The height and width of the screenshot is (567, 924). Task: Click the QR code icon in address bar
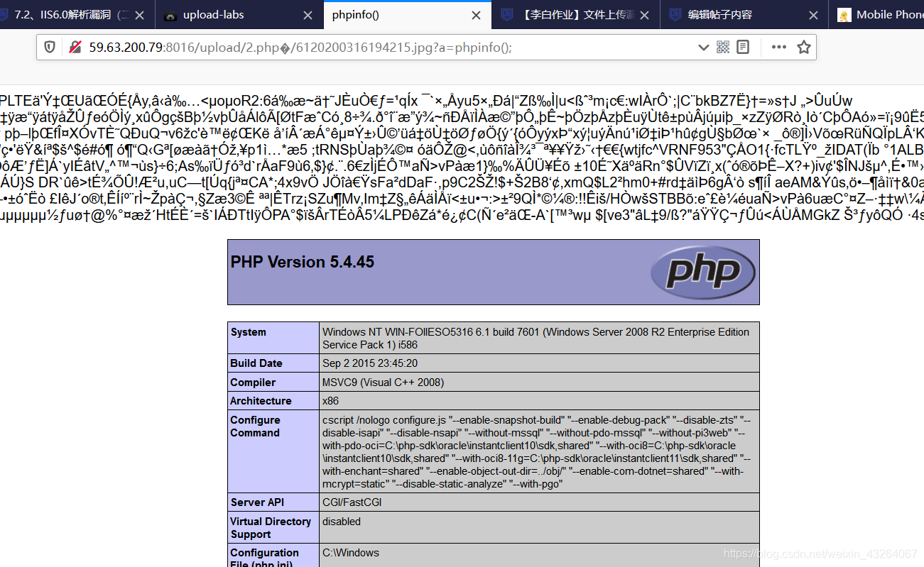[723, 47]
